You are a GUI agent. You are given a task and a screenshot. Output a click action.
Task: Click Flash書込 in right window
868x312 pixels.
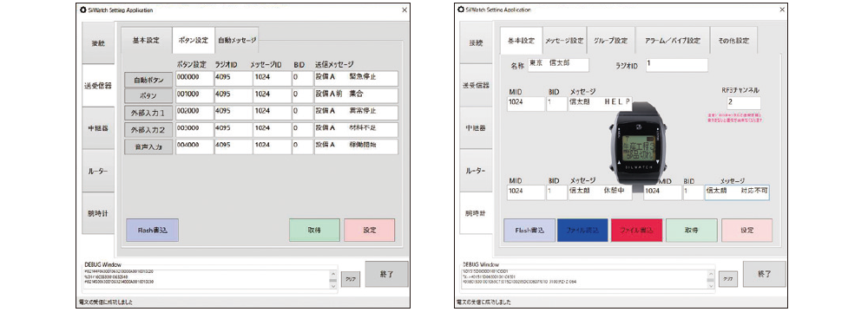coord(529,231)
